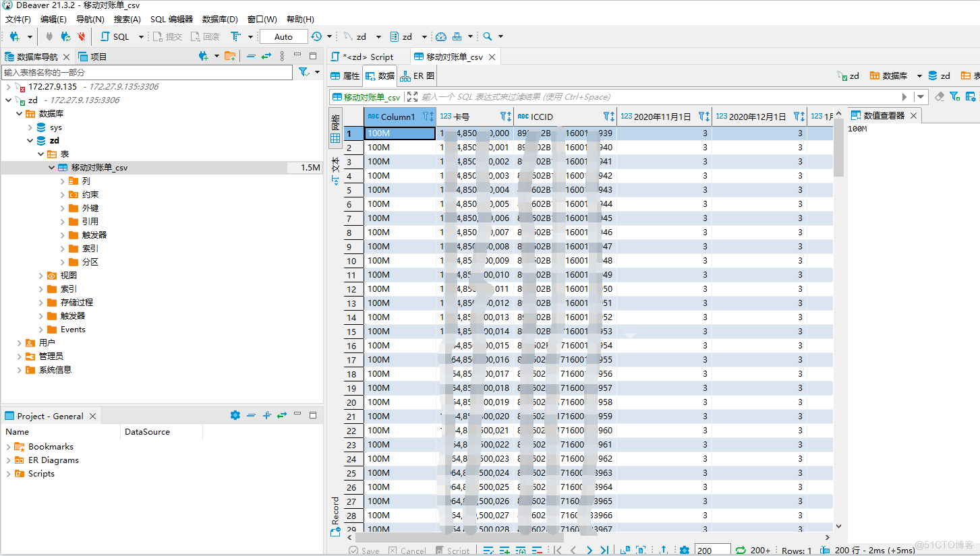Expand the 视图 folder
Image resolution: width=980 pixels, height=556 pixels.
[x=40, y=275]
